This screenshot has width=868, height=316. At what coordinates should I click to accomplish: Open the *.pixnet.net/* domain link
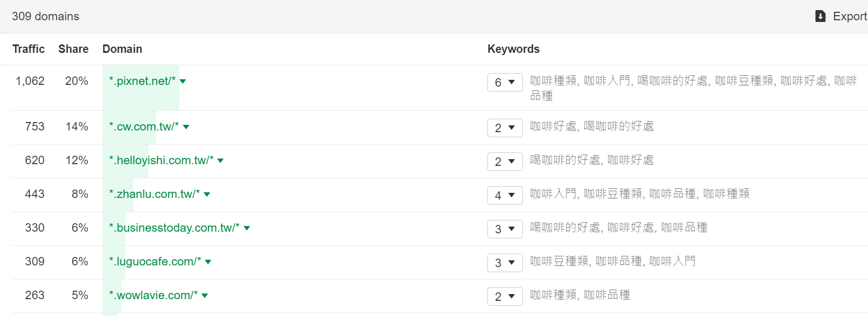[x=142, y=81]
